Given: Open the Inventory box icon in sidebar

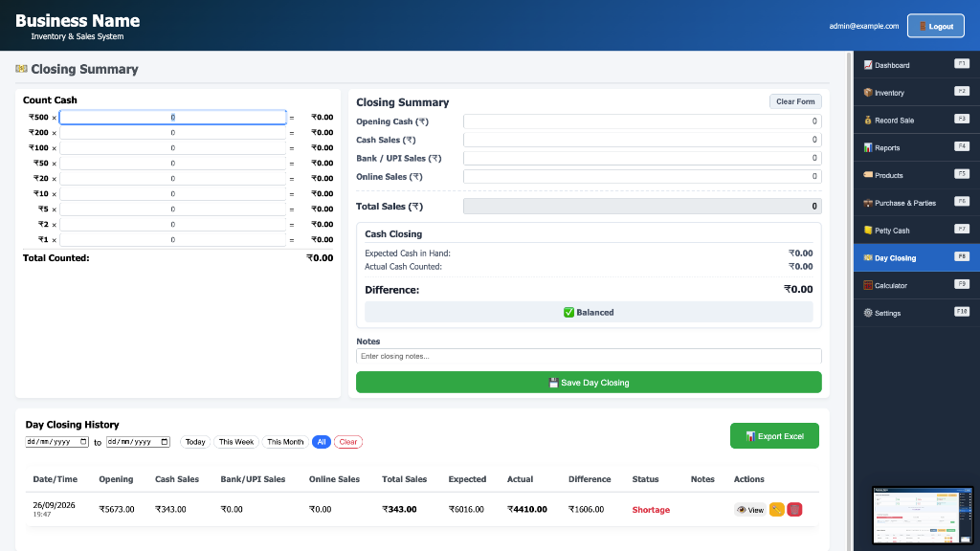Looking at the screenshot, I should pyautogui.click(x=867, y=93).
